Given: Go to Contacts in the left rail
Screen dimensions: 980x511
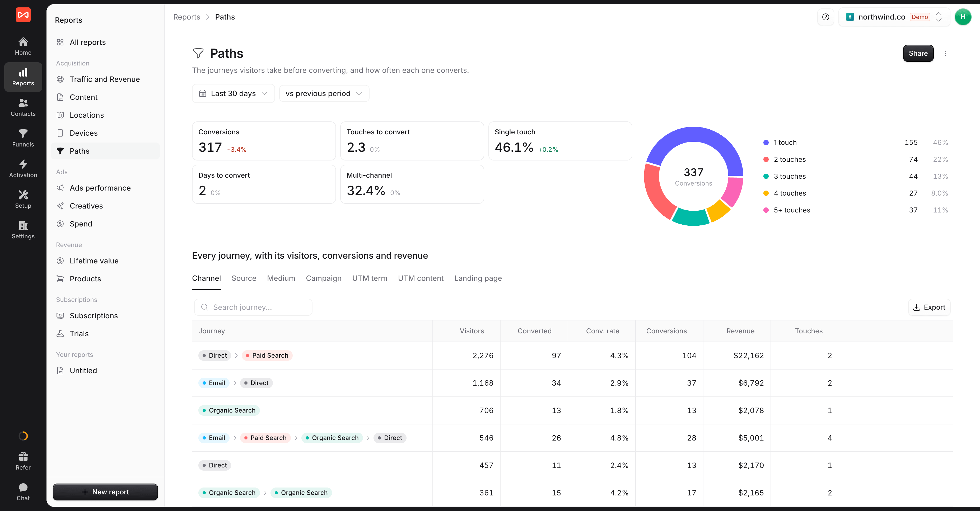Looking at the screenshot, I should [x=23, y=107].
